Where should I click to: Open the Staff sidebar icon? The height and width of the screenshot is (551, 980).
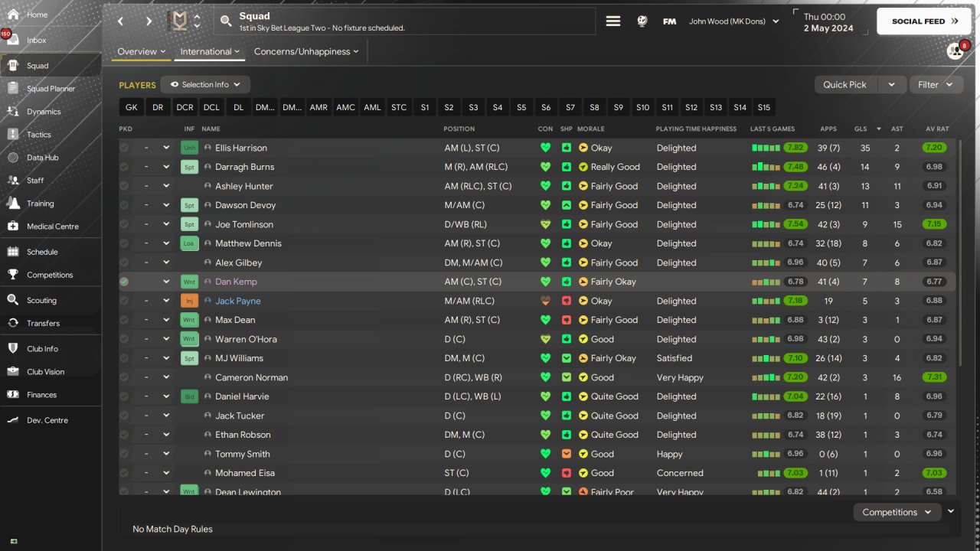click(13, 181)
